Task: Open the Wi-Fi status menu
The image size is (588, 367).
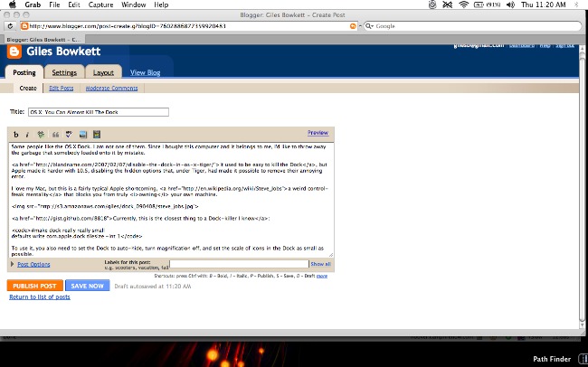Action: [464, 5]
